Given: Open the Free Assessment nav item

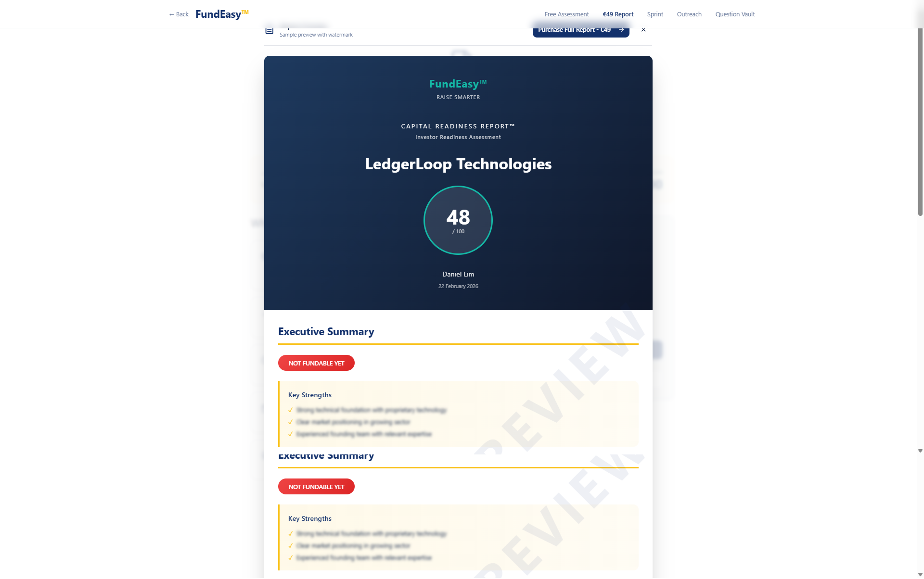Looking at the screenshot, I should [566, 14].
